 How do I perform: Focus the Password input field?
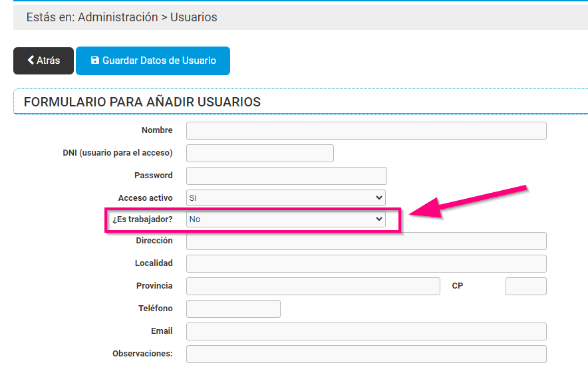[286, 176]
